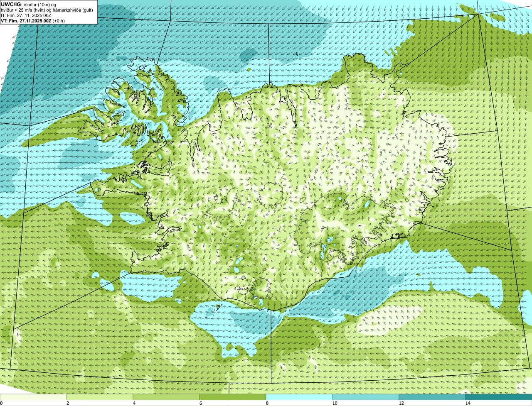This screenshot has width=532, height=406.
Task: Click the "6" label on the scale
Action: pyautogui.click(x=201, y=403)
